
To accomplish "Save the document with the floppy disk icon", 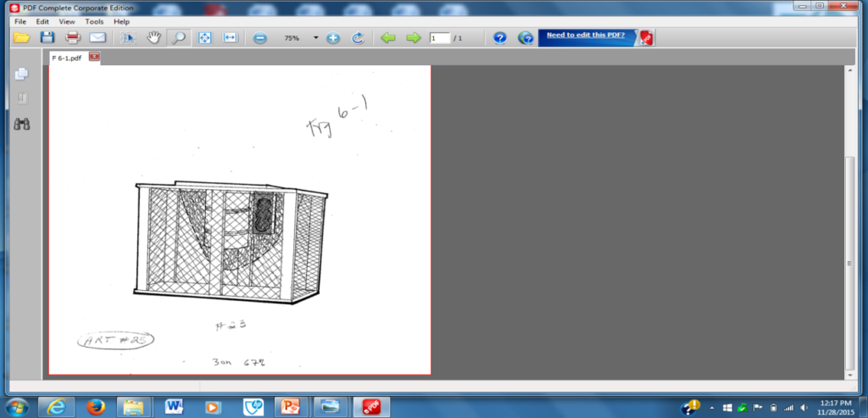I will click(47, 37).
